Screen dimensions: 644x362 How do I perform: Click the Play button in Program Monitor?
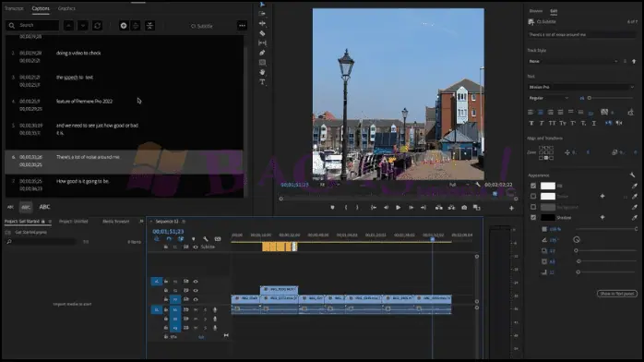[x=398, y=208]
